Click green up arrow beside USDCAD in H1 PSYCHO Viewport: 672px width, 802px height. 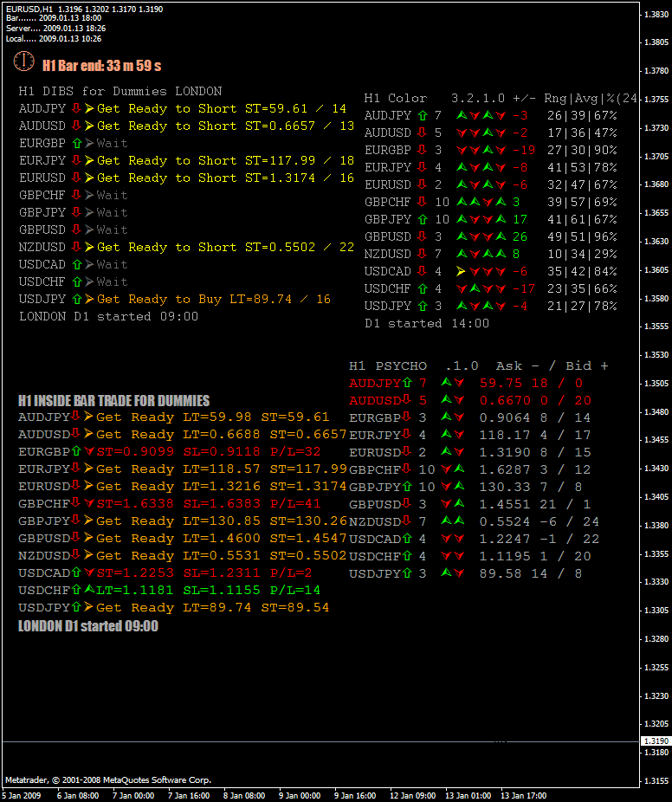point(407,538)
